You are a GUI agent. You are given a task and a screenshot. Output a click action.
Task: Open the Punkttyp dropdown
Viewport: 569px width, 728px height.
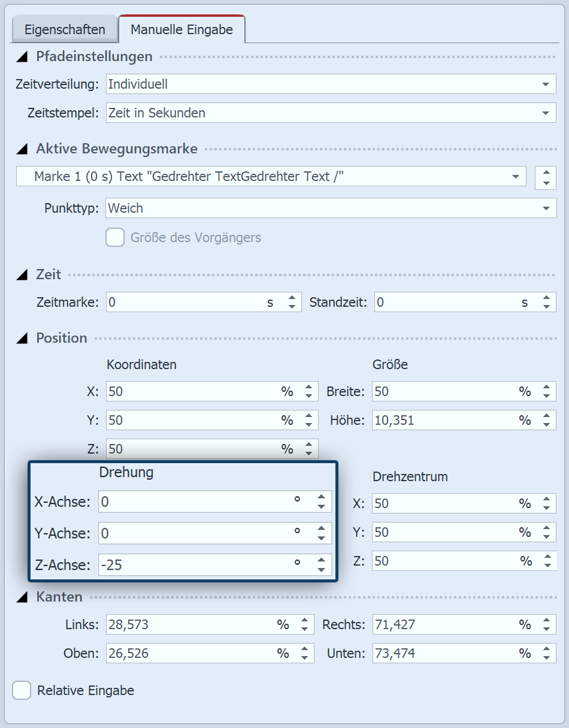point(545,209)
